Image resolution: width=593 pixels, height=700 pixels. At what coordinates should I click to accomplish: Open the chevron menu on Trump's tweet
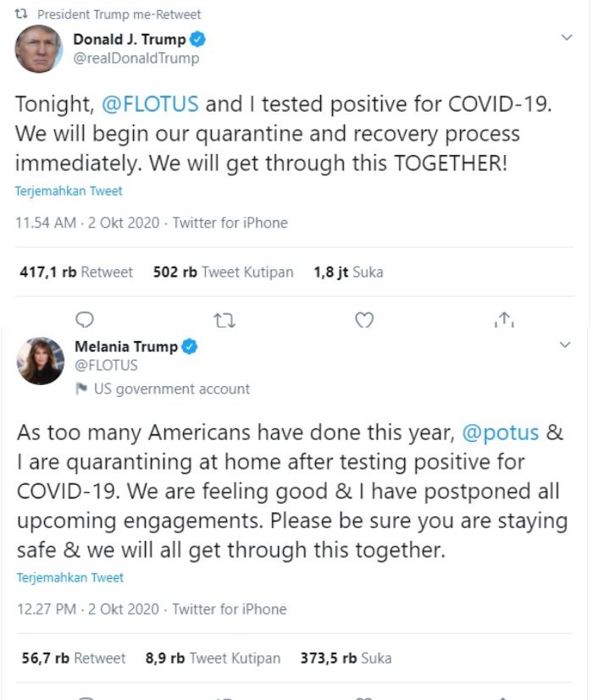pyautogui.click(x=567, y=36)
